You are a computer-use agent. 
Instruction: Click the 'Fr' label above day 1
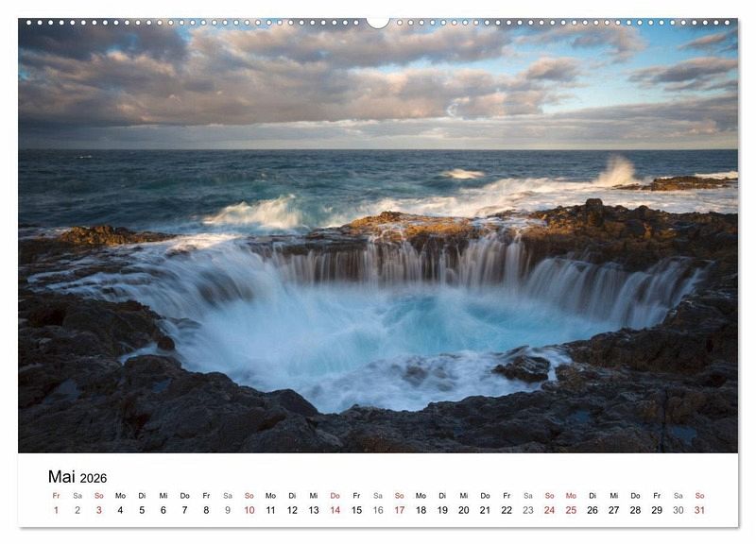point(57,495)
